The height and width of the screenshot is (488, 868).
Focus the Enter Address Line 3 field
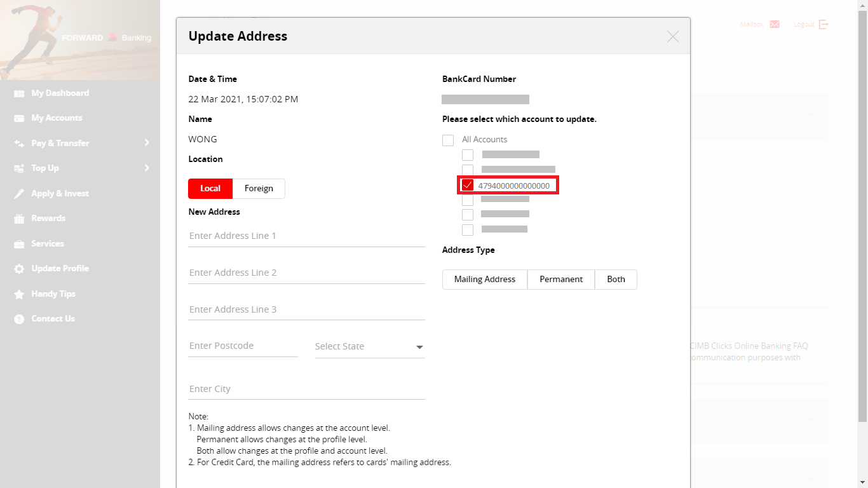point(306,309)
